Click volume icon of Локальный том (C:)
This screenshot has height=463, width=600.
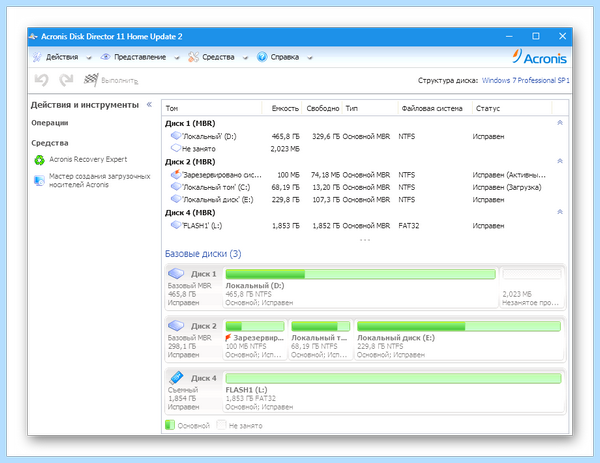176,186
